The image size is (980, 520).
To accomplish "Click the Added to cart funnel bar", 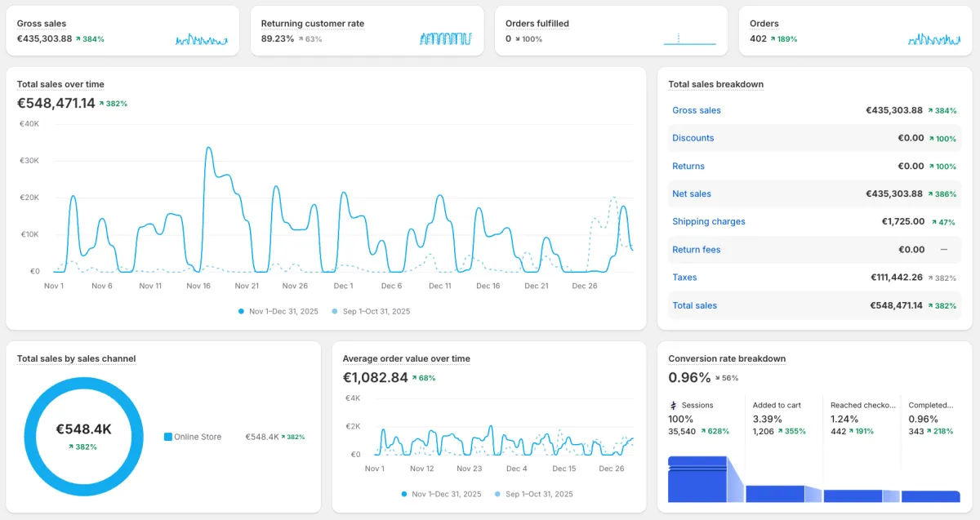I will point(775,494).
